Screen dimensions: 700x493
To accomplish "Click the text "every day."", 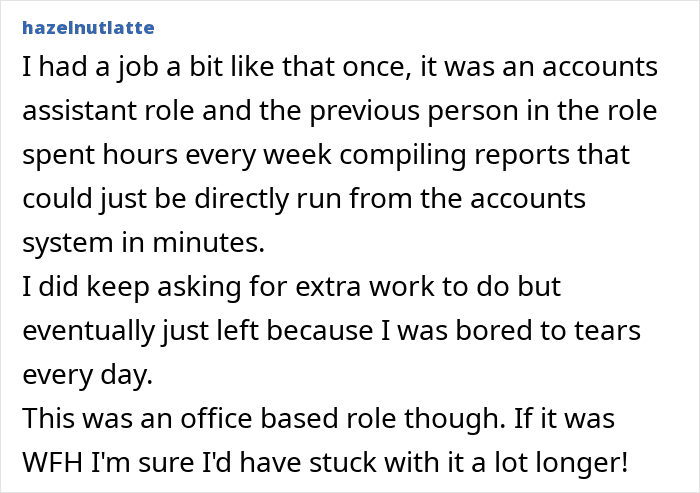I will 88,375.
